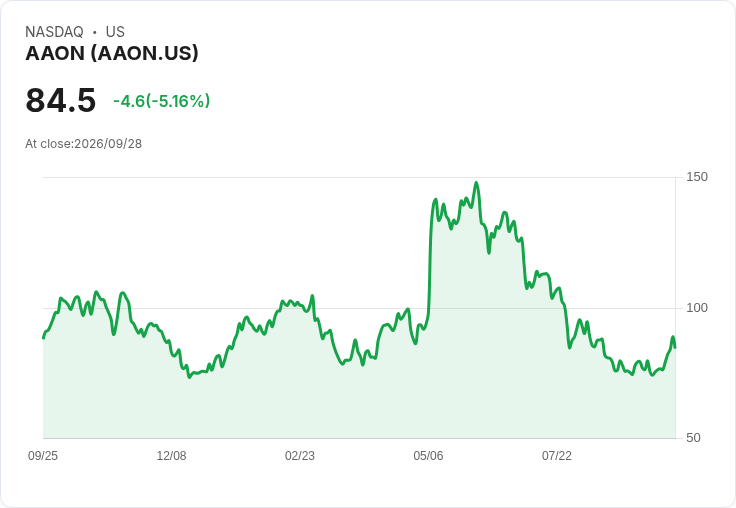Viewport: 736px width, 508px height.
Task: Click the 05/06 x-axis date label
Action: 428,455
